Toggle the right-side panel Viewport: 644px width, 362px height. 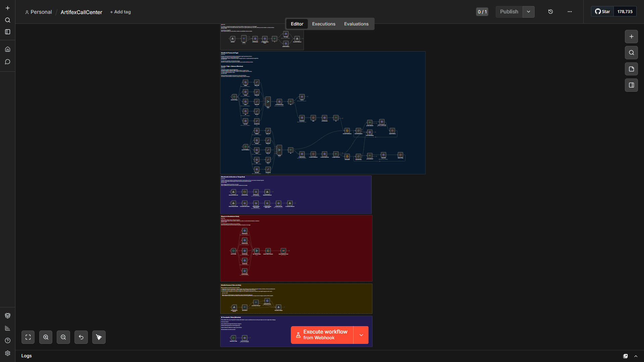[632, 85]
